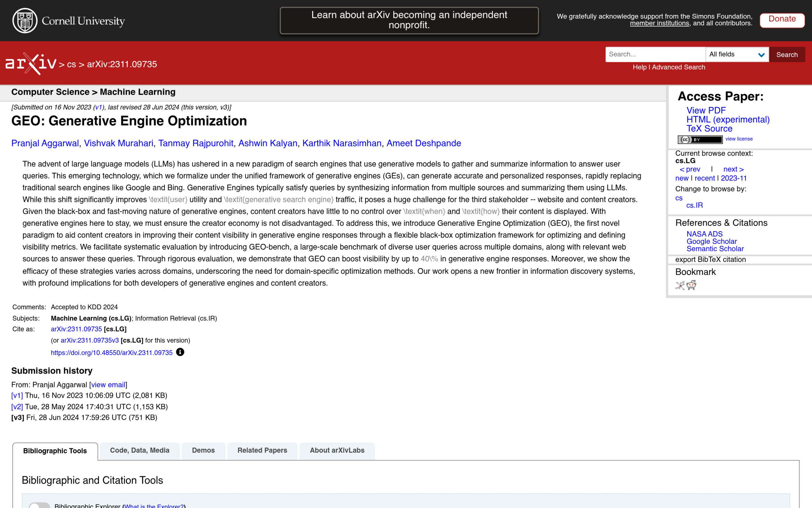Bookmark the paper on BibSonomy

[680, 285]
